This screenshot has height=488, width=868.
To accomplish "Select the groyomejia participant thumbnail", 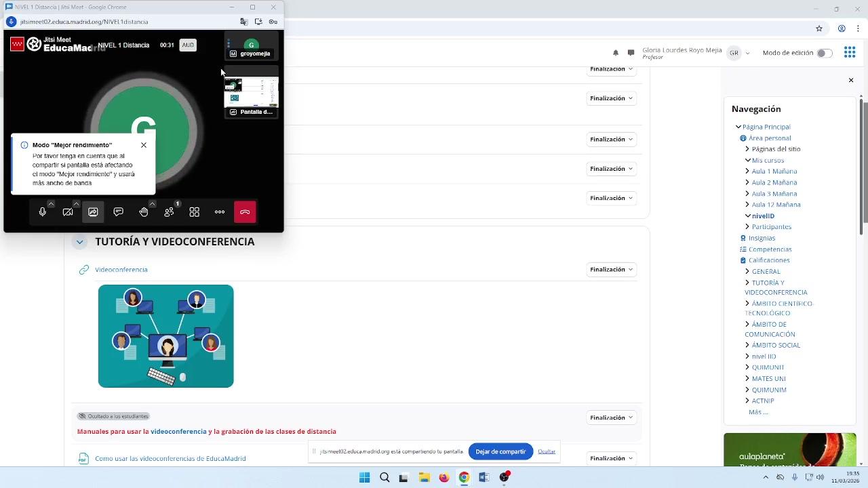I will pos(252,47).
